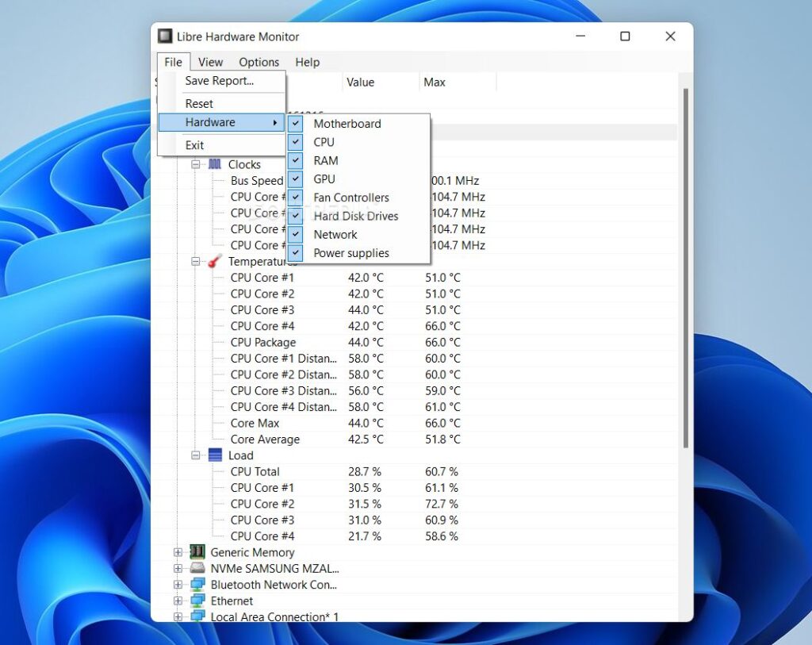Click the 51.8 °C Core Average max

pyautogui.click(x=442, y=440)
